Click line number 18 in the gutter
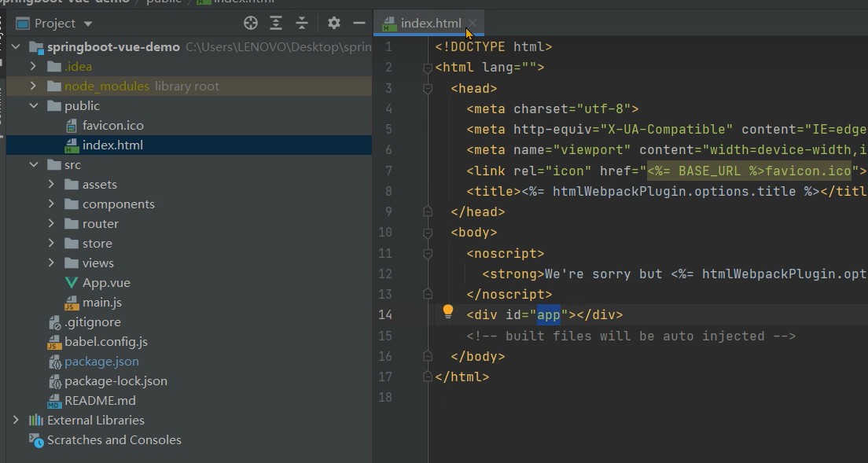The width and height of the screenshot is (868, 463). (x=385, y=397)
